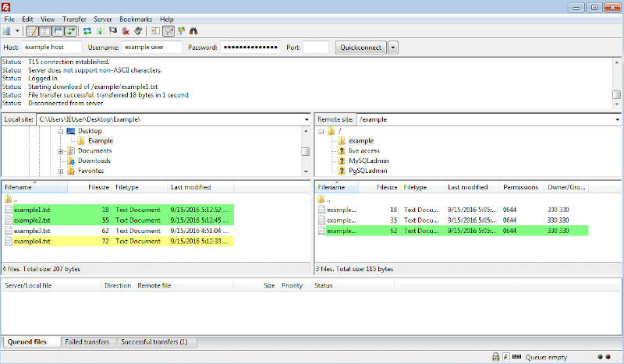The height and width of the screenshot is (364, 624).
Task: Select the PgSQLadmin remote folder
Action: [x=367, y=171]
